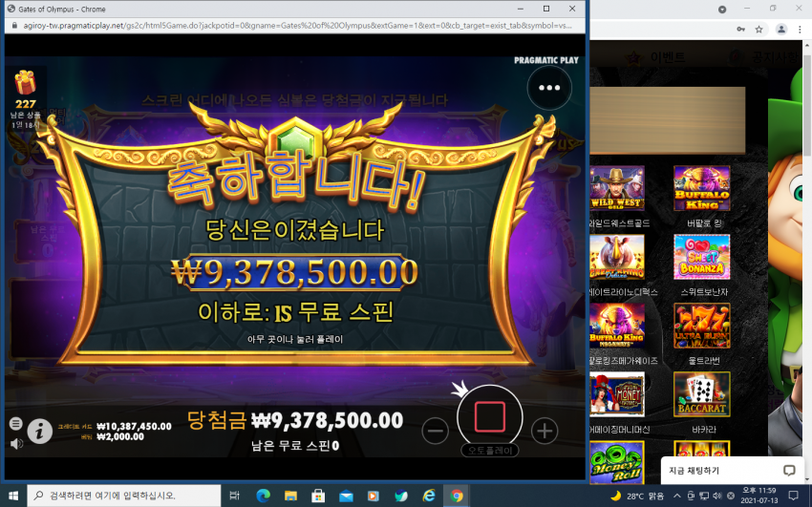812x507 pixels.
Task: Open the three-dot game menu button
Action: [x=549, y=88]
